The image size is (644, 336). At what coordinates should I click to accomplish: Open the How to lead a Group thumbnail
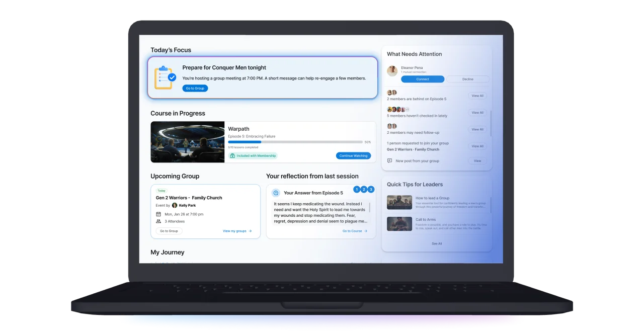(x=399, y=202)
